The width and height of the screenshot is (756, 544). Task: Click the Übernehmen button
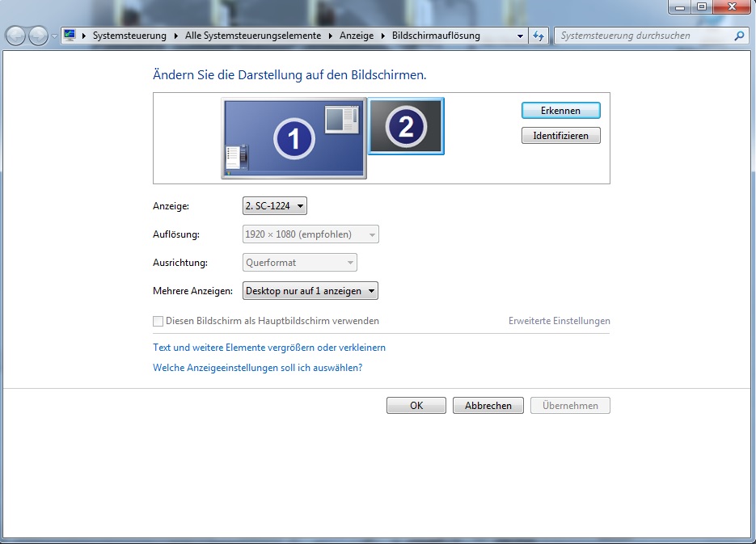(570, 406)
